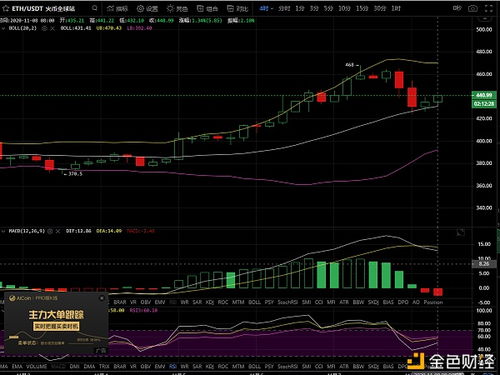Select highlighted RSI tab in bottom row
500x375 pixels.
click(173, 366)
